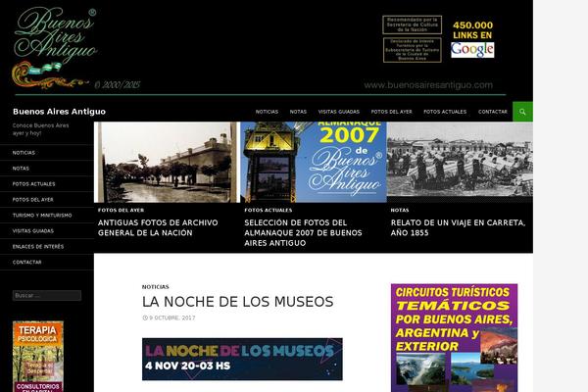Click Subsecretaría de Turismo declaration badge

point(413,50)
